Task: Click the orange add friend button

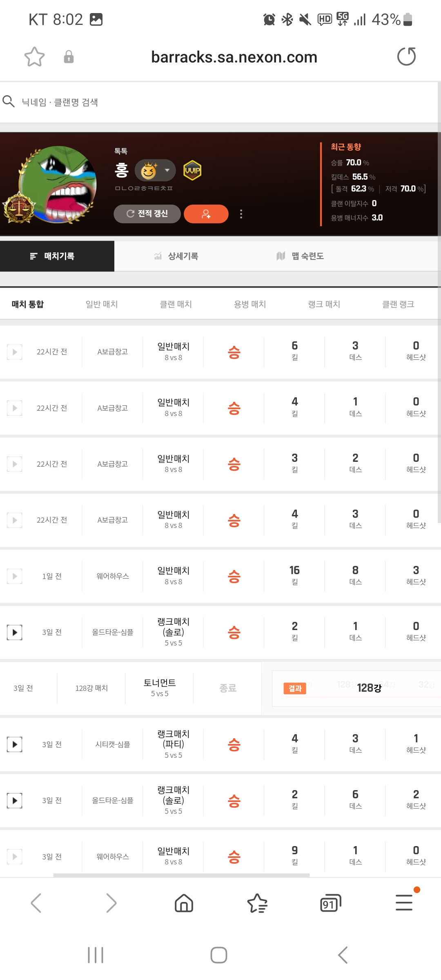Action: (206, 214)
